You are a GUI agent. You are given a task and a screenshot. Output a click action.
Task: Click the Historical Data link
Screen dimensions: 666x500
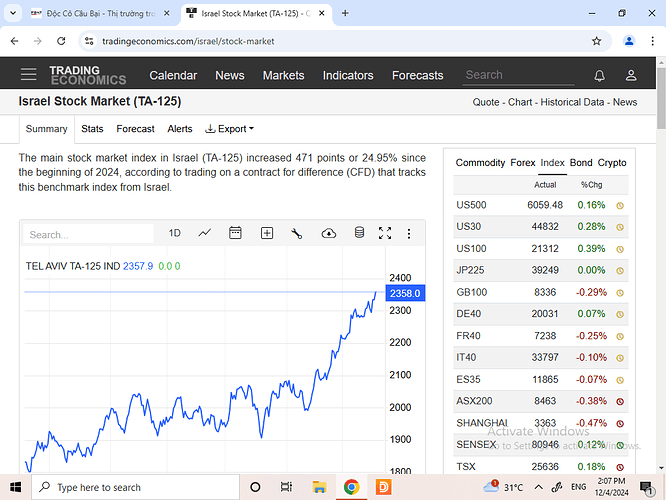click(x=572, y=102)
